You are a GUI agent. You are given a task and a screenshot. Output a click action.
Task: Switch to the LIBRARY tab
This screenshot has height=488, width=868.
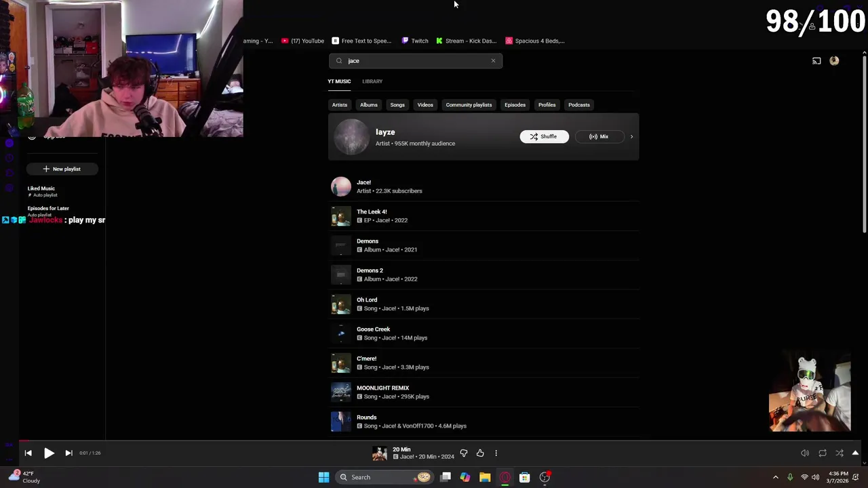pos(372,81)
